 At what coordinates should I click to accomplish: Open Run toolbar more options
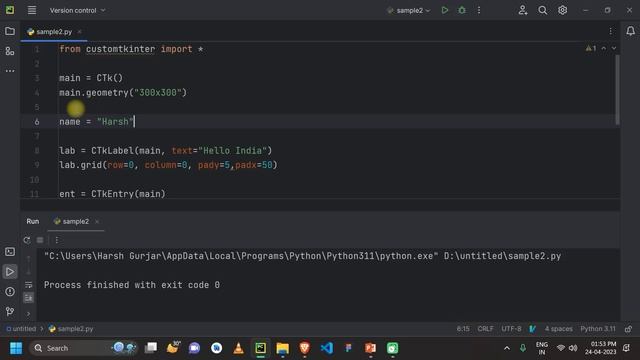(x=57, y=240)
